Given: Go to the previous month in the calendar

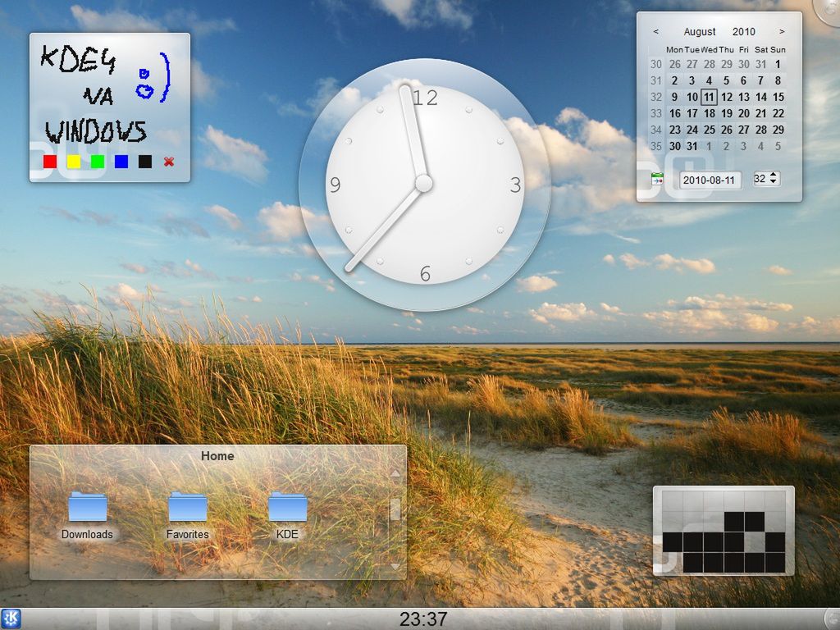Looking at the screenshot, I should 655,32.
